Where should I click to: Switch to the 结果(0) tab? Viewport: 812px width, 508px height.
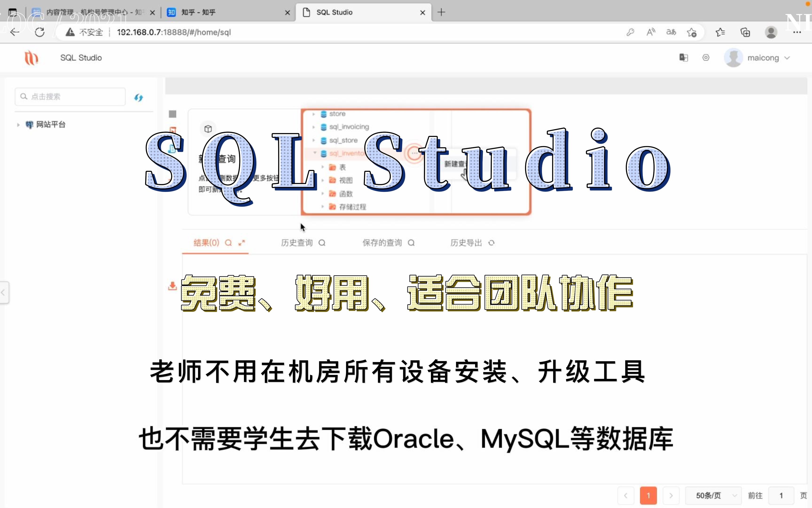[x=206, y=242]
